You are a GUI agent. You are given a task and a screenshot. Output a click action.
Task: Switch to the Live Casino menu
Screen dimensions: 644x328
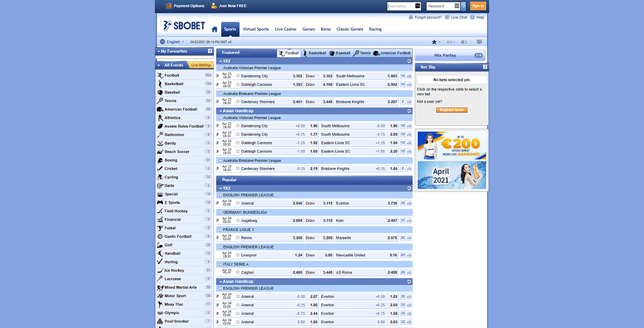pyautogui.click(x=286, y=29)
